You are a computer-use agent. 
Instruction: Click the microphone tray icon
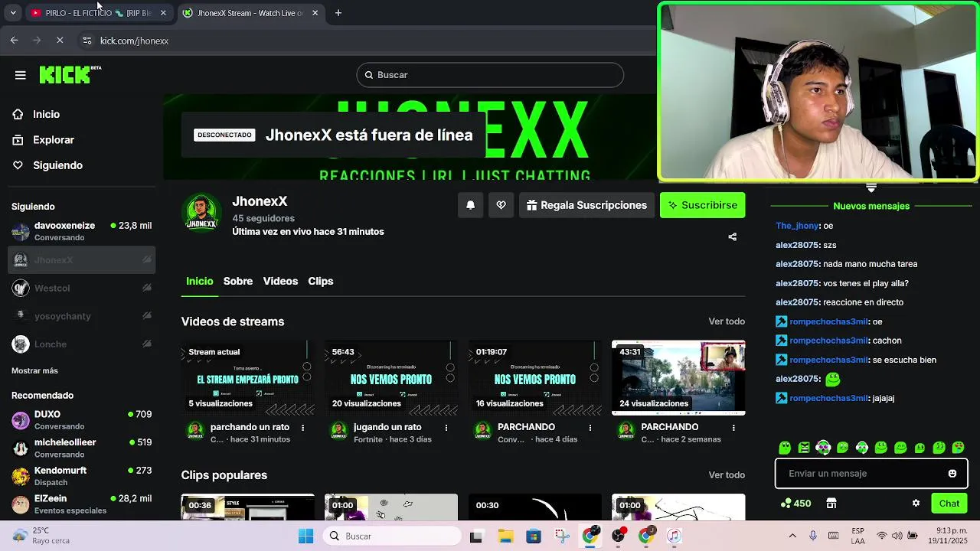tap(813, 536)
